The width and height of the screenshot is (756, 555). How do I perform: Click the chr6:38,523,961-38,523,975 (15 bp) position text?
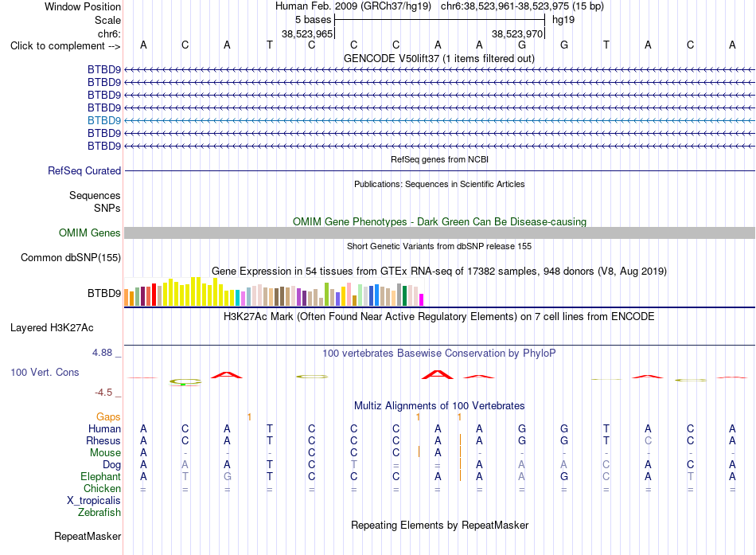[x=522, y=6]
